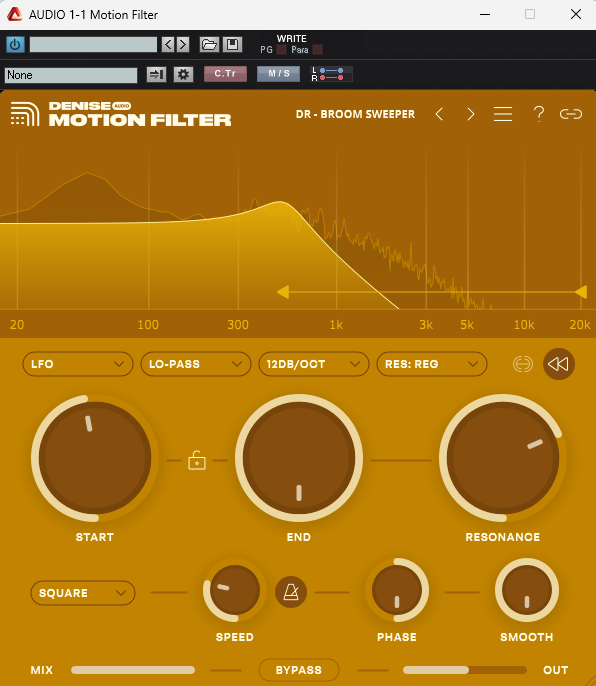The height and width of the screenshot is (686, 596).
Task: Click the BYPASS button
Action: 299,670
